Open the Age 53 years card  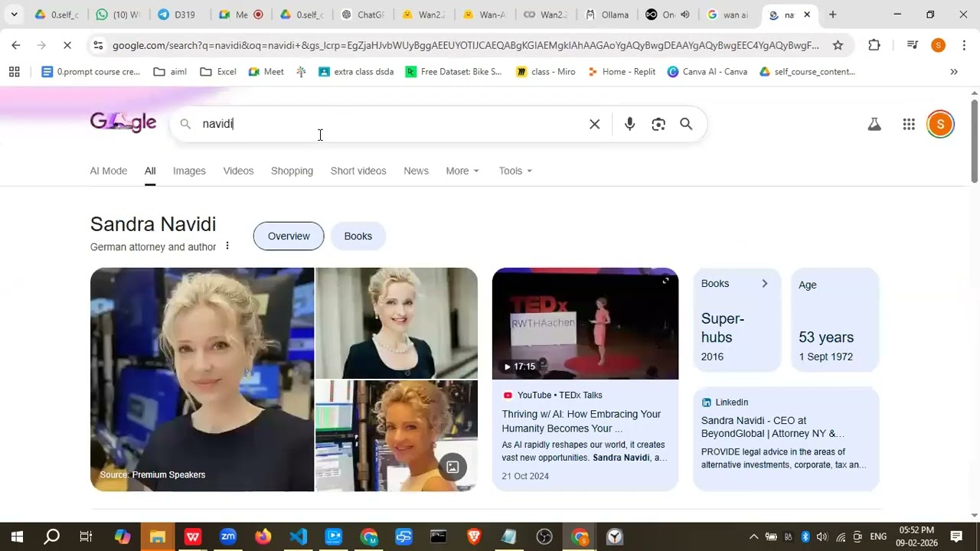pyautogui.click(x=835, y=320)
